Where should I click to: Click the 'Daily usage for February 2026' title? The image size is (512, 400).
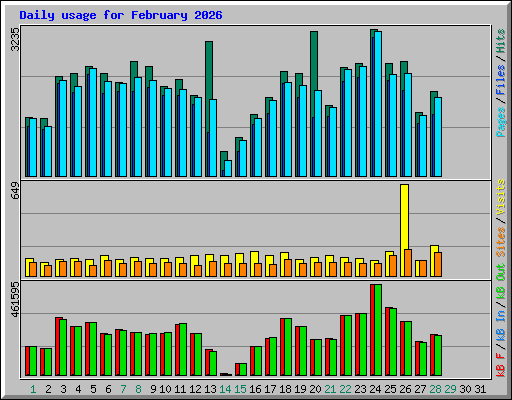(121, 15)
